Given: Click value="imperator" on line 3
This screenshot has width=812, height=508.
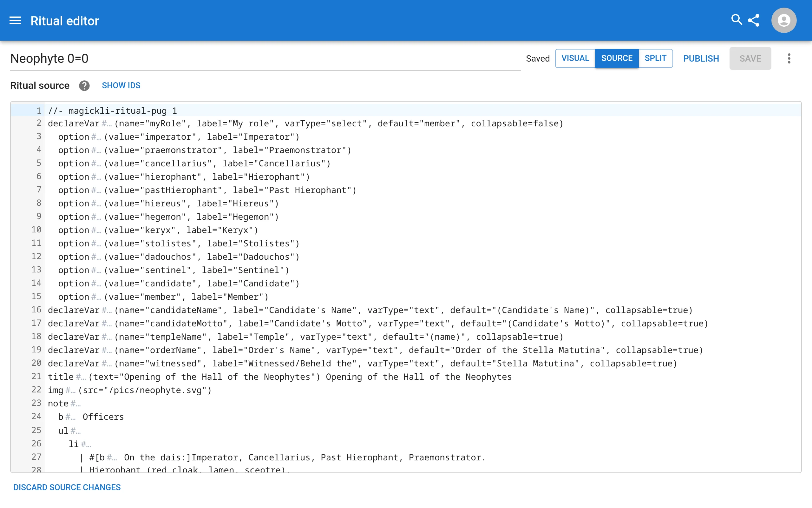Looking at the screenshot, I should [152, 137].
